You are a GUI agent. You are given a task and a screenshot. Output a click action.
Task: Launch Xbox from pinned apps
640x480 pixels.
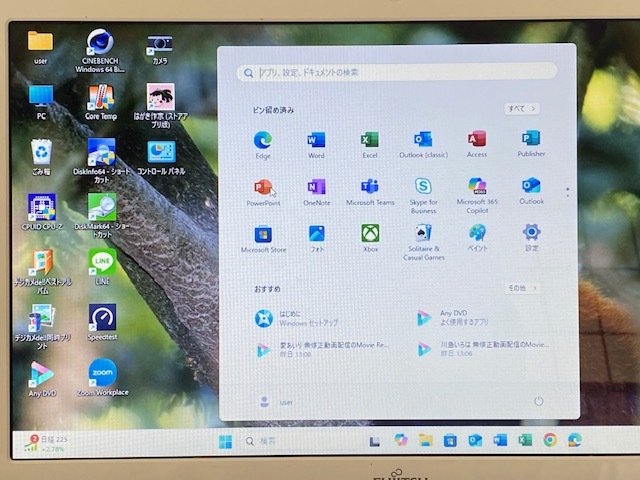tap(370, 238)
